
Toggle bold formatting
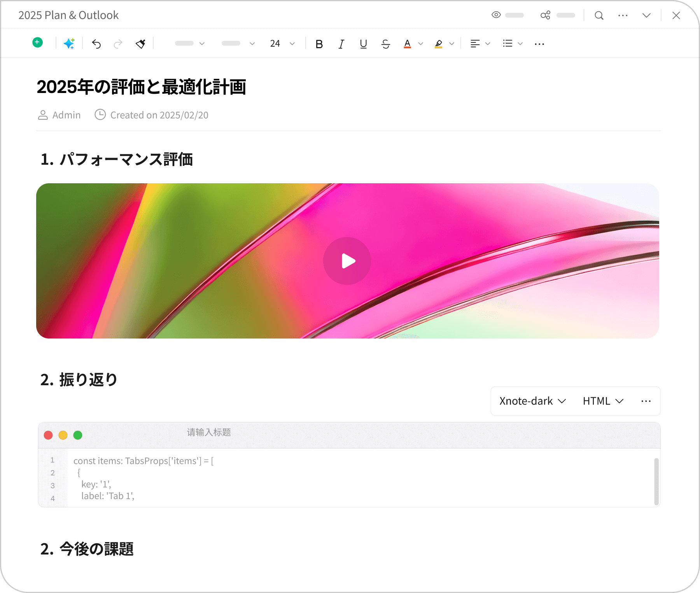319,44
